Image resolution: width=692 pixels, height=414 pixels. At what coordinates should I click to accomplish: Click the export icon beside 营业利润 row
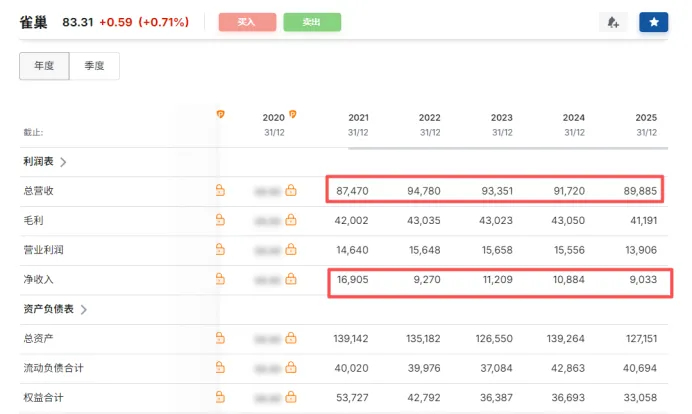(x=220, y=249)
